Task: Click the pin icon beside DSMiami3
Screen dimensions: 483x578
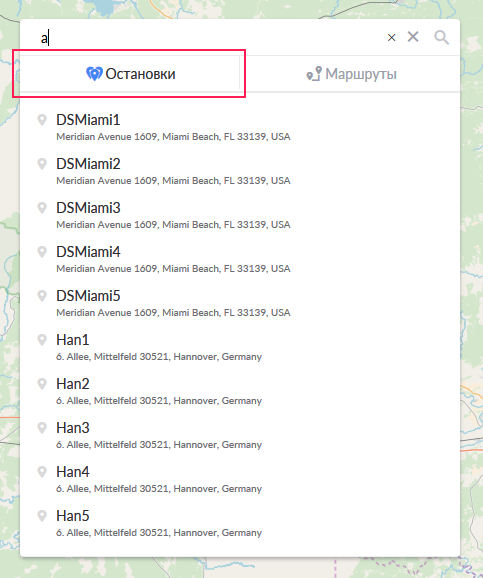Action: tap(42, 208)
